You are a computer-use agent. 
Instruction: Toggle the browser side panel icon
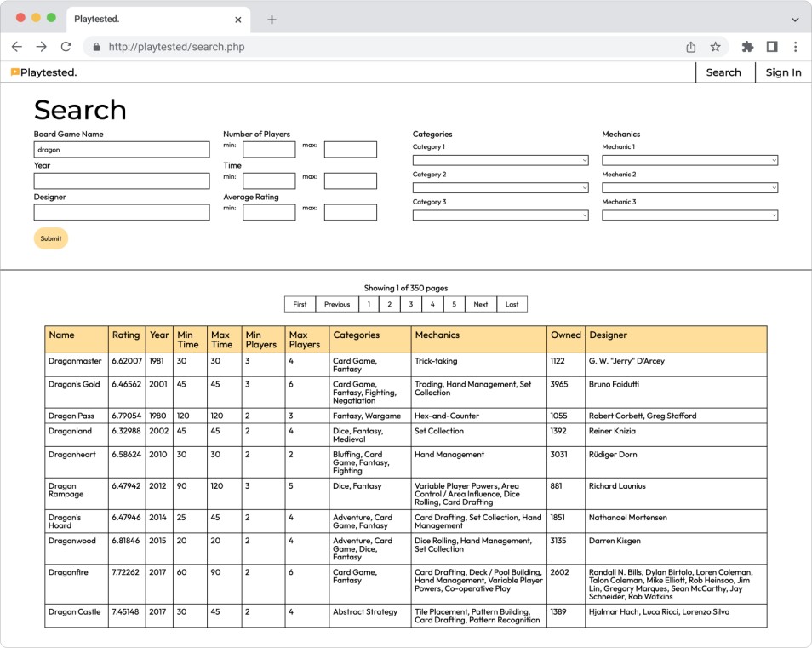pos(772,47)
